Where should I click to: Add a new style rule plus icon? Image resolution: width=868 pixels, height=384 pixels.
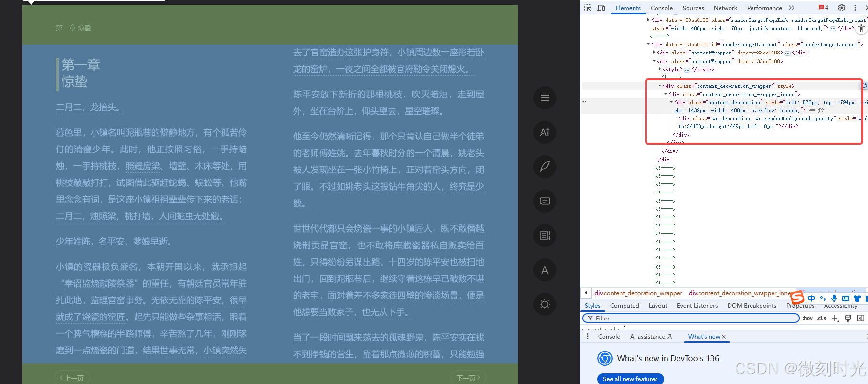coord(835,318)
